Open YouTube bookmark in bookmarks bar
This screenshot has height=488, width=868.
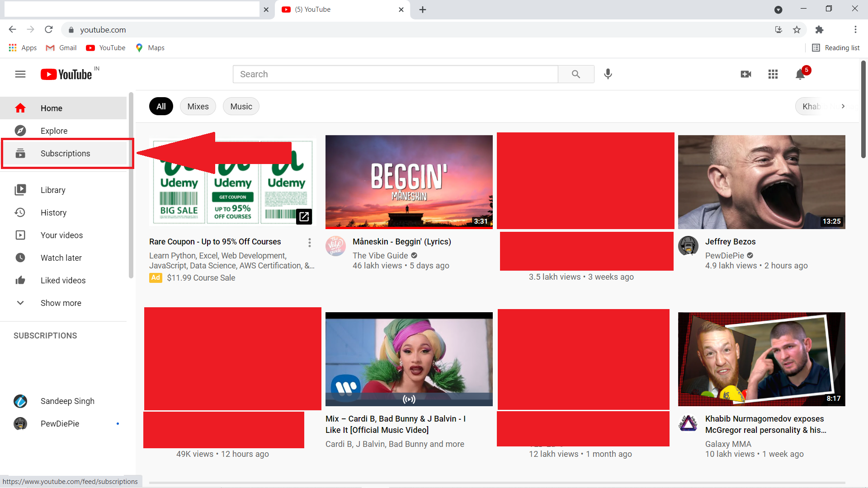pos(106,48)
